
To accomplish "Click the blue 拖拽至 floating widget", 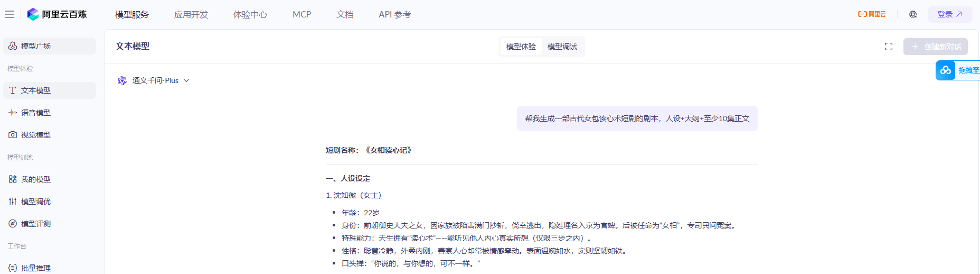I will (958, 70).
